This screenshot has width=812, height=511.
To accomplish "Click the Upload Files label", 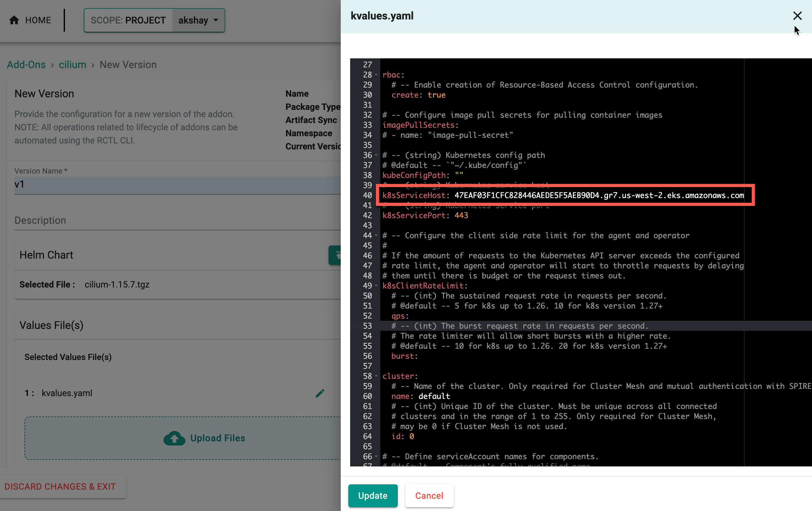I will pos(218,438).
